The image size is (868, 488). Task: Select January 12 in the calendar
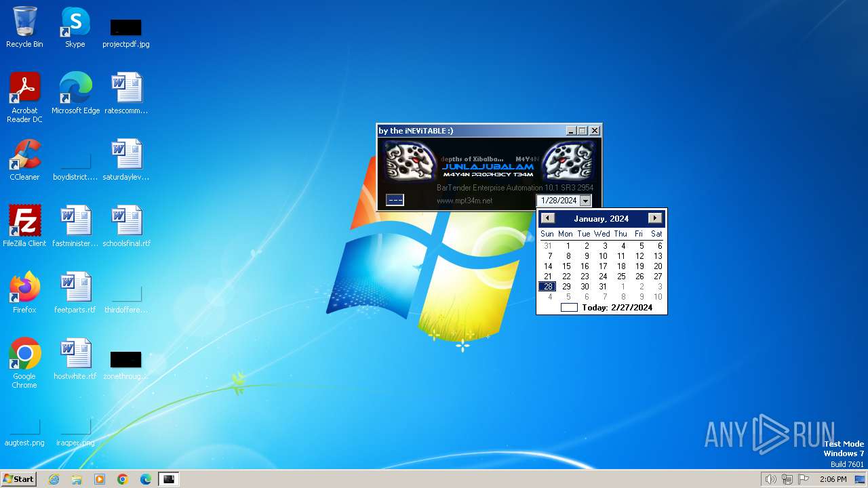639,256
